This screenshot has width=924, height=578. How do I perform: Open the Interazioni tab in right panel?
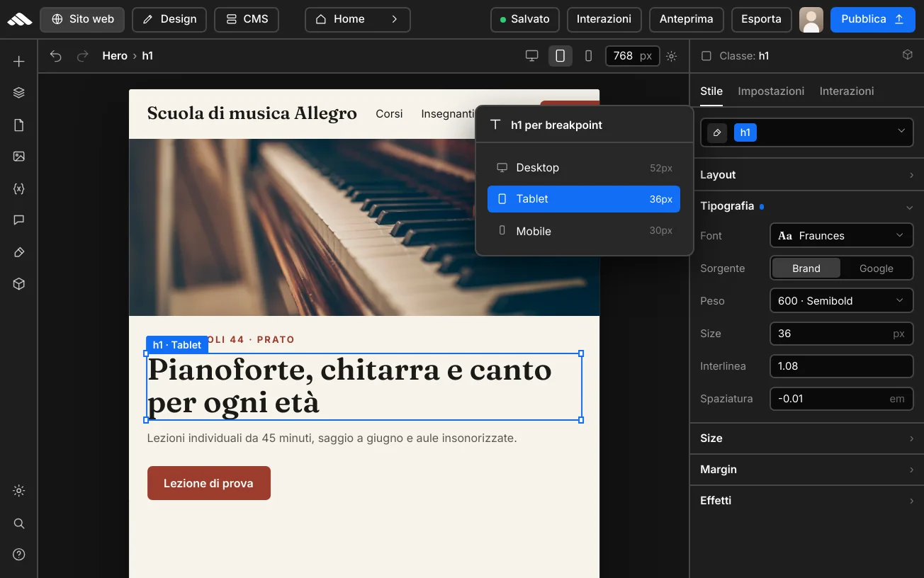click(847, 91)
